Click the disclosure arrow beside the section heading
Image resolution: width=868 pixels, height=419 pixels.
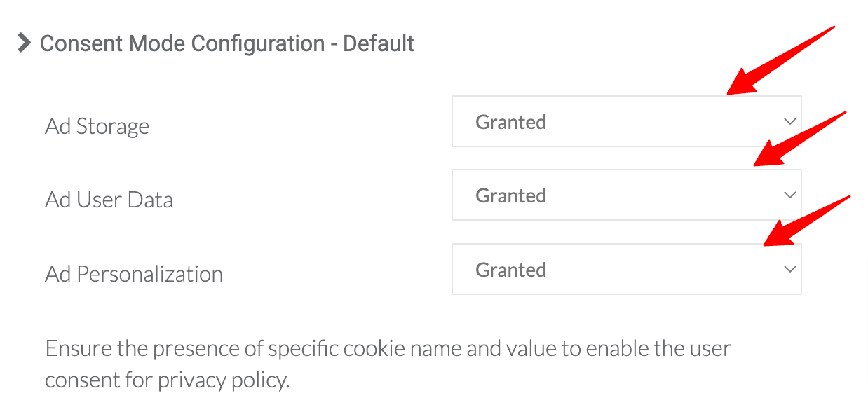point(23,43)
